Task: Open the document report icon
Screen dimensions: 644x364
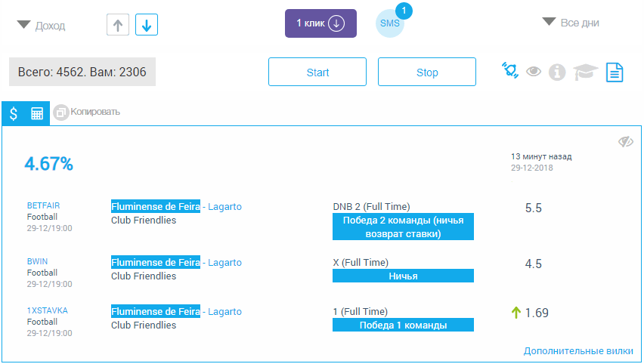Action: pos(615,72)
